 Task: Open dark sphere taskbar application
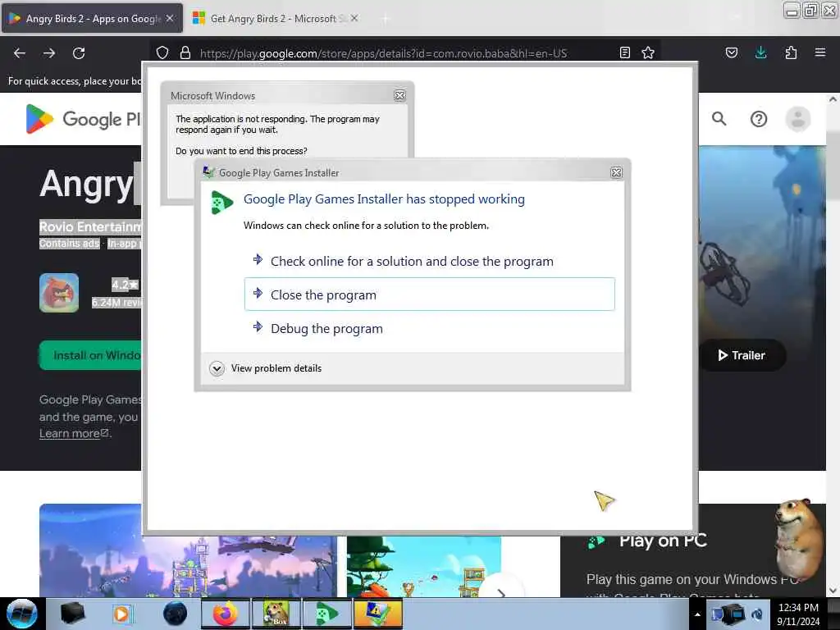tap(175, 614)
